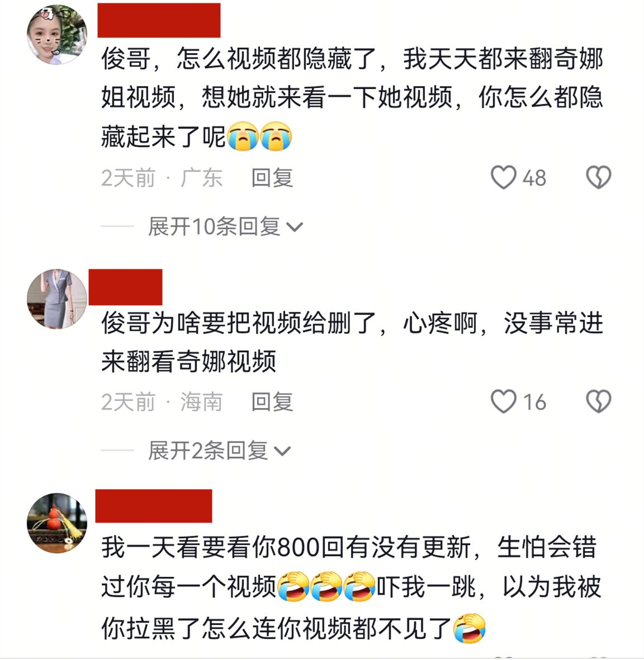Image resolution: width=644 pixels, height=660 pixels.
Task: Click the chevron beside 展开2条回复
Action: (282, 452)
